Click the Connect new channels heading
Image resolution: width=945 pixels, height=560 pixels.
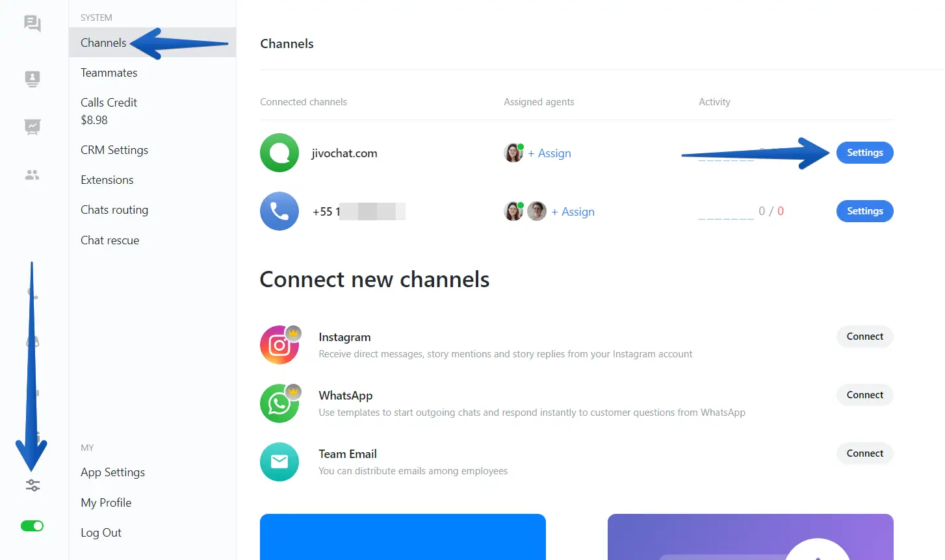pos(374,279)
